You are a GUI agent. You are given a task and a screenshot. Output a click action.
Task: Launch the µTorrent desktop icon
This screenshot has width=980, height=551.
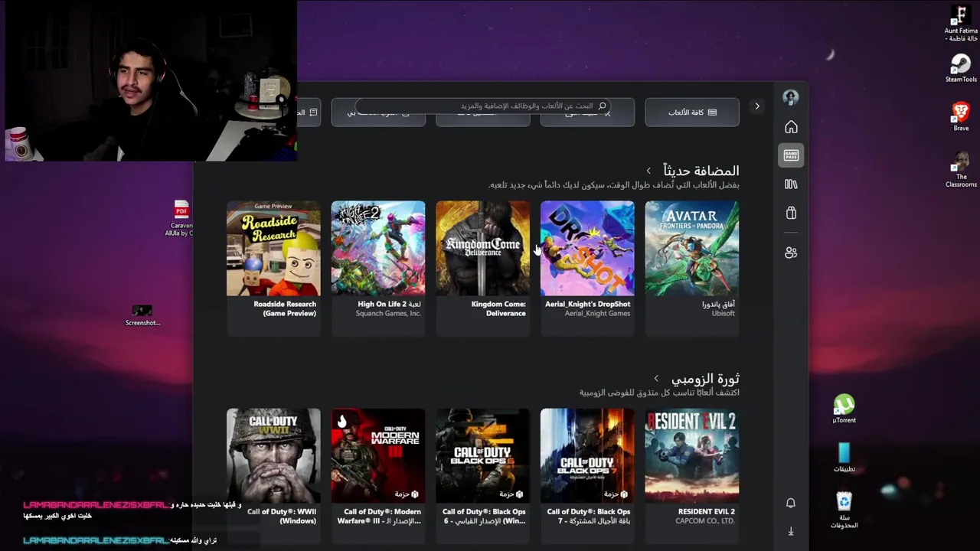844,409
